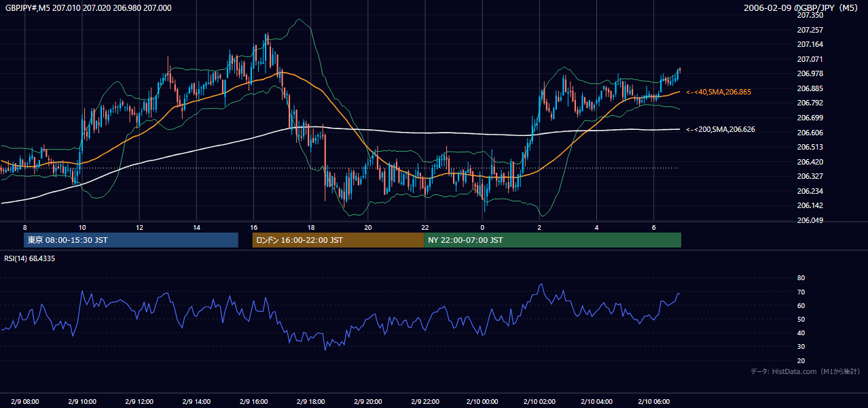
Task: Click price level 206.142 on the axis
Action: point(810,205)
